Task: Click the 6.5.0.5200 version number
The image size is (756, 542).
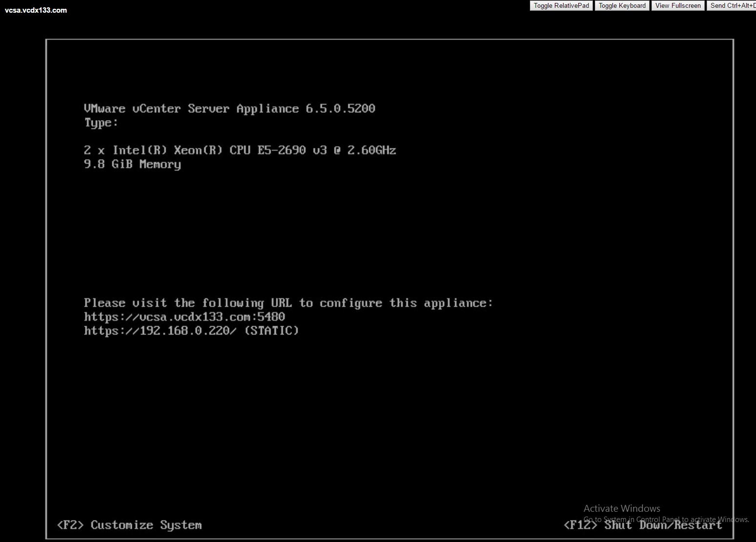Action: [x=340, y=108]
